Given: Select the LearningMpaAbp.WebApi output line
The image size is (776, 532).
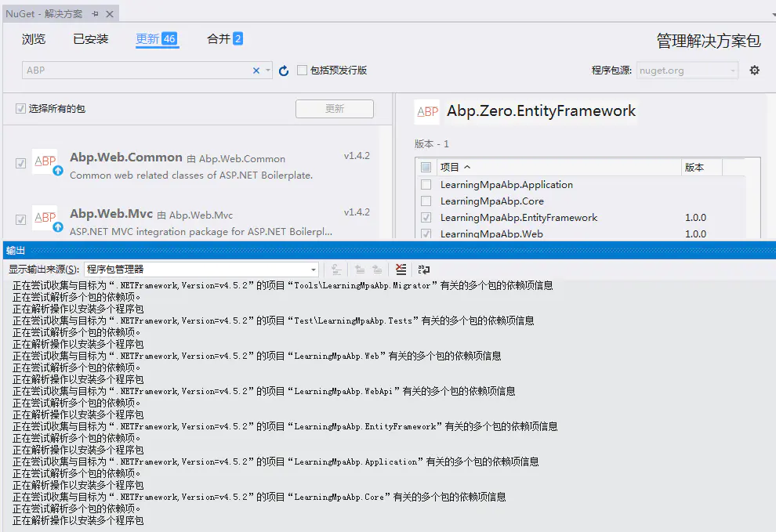Looking at the screenshot, I should (264, 391).
